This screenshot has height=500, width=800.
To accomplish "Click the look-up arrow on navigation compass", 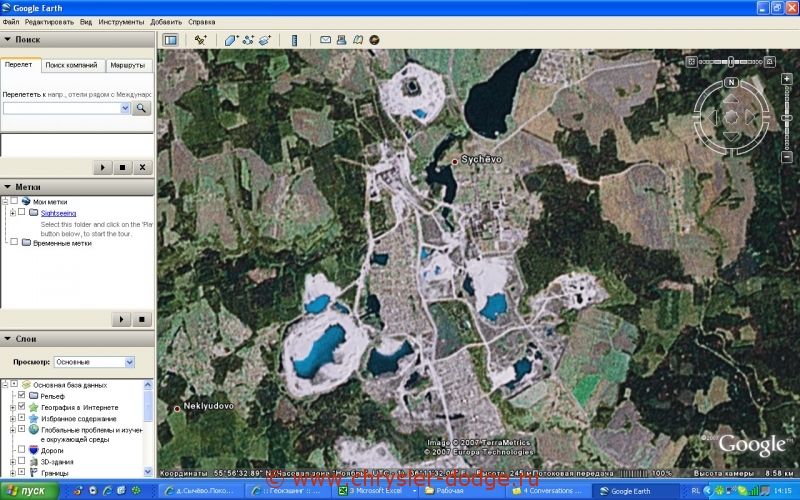I will click(x=731, y=99).
